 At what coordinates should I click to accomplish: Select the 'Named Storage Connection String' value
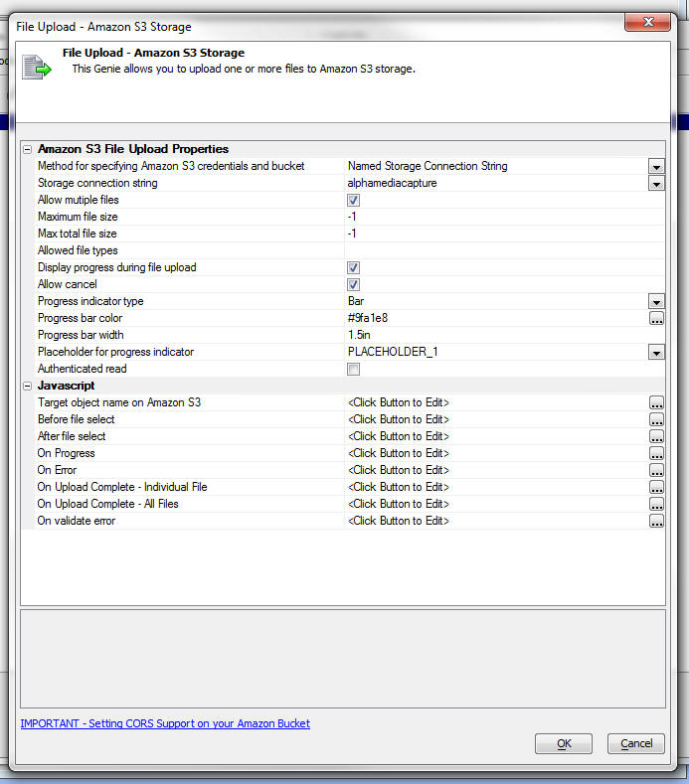coord(428,166)
